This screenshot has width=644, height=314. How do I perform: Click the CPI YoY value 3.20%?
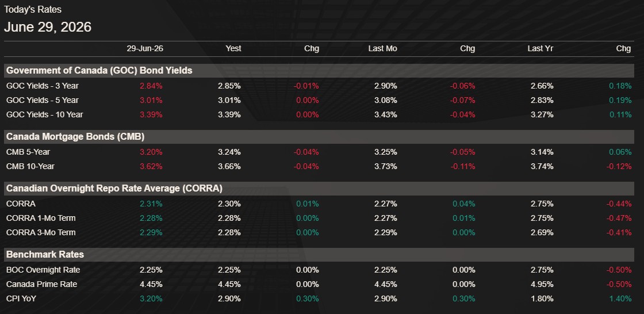151,299
